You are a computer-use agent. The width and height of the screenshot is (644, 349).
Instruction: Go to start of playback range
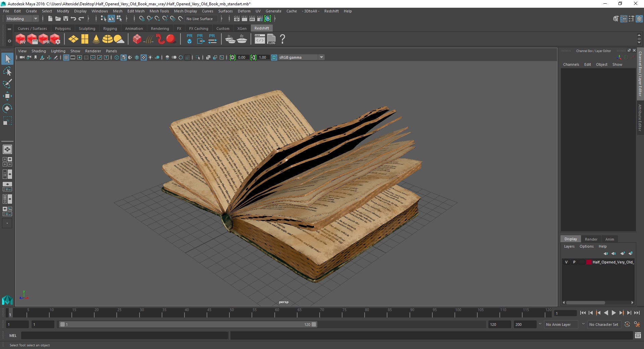583,313
